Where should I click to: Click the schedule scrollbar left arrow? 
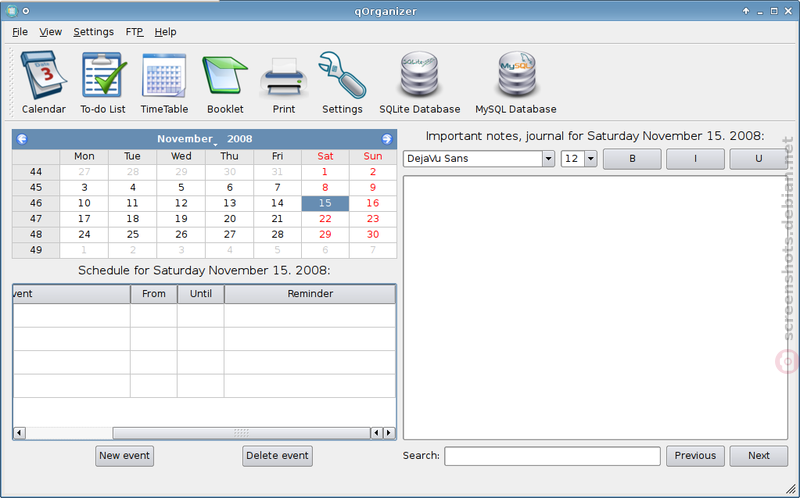[x=19, y=433]
